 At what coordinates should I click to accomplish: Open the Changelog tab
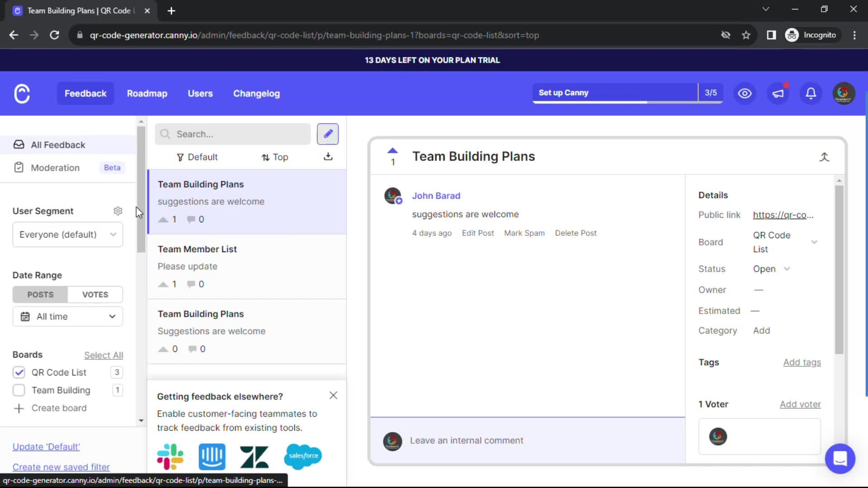[256, 94]
